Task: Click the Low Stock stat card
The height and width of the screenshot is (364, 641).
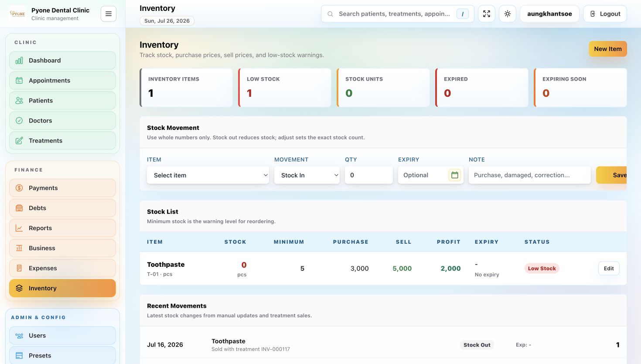Action: 285,88
